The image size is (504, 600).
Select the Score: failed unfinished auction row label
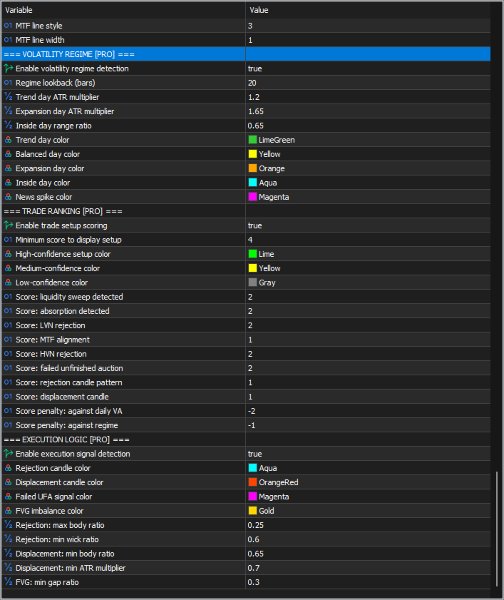pyautogui.click(x=69, y=368)
